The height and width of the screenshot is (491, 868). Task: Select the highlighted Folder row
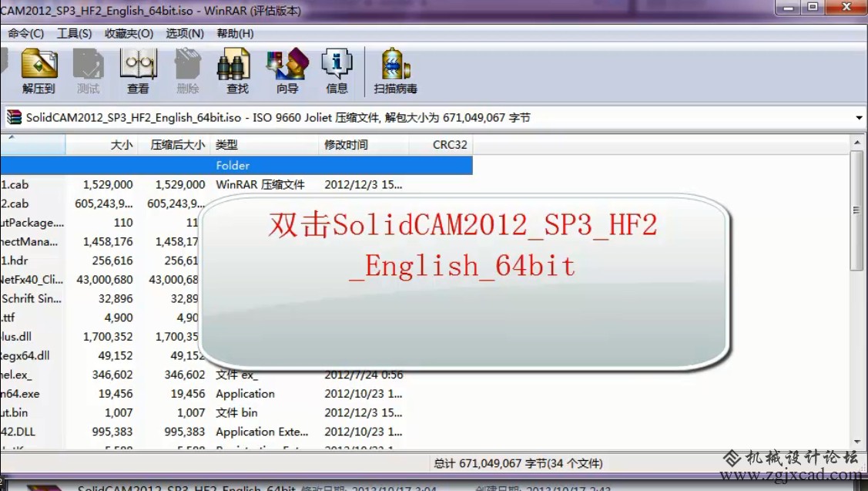236,165
